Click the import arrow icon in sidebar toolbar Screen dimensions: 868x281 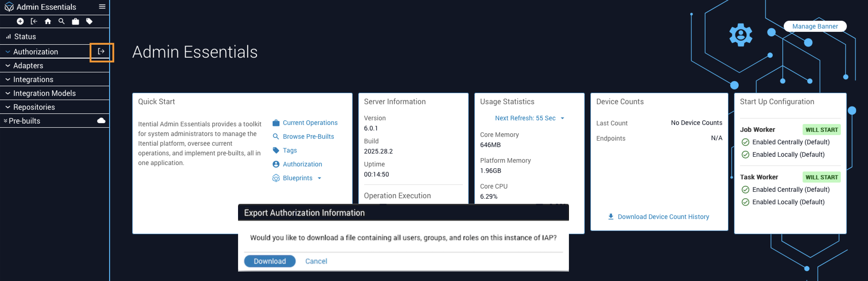[34, 21]
